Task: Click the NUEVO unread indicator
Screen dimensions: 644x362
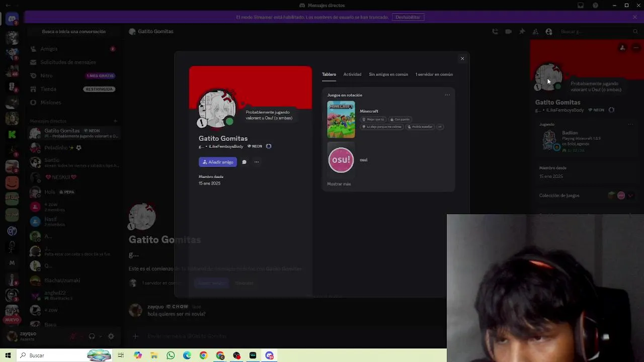Action: (12, 320)
